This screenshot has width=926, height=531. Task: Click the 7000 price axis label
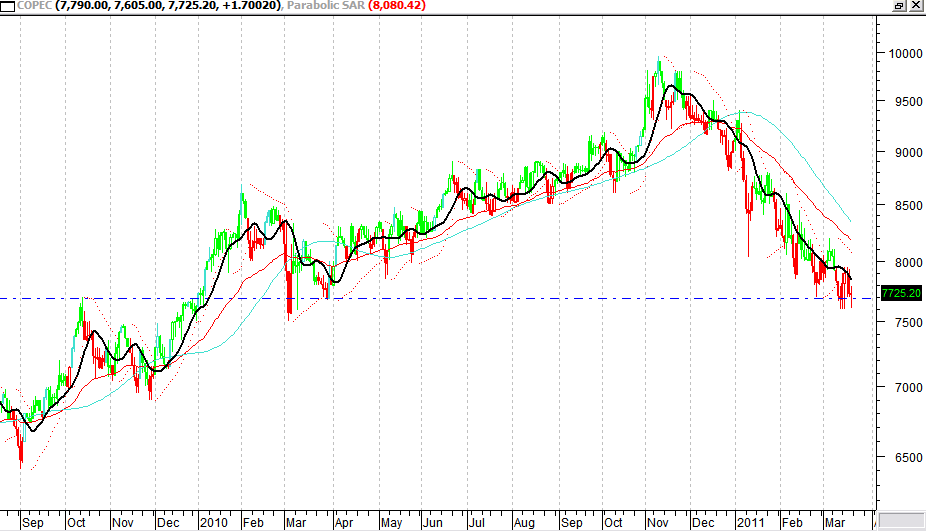(908, 387)
